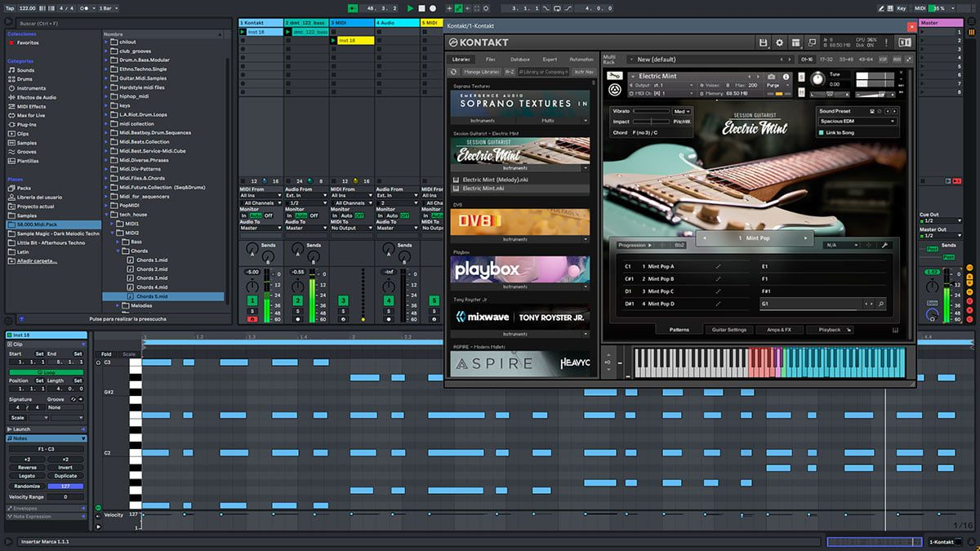Click the Electric Mint snapshot camera icon
This screenshot has width=980, height=551.
tap(771, 76)
